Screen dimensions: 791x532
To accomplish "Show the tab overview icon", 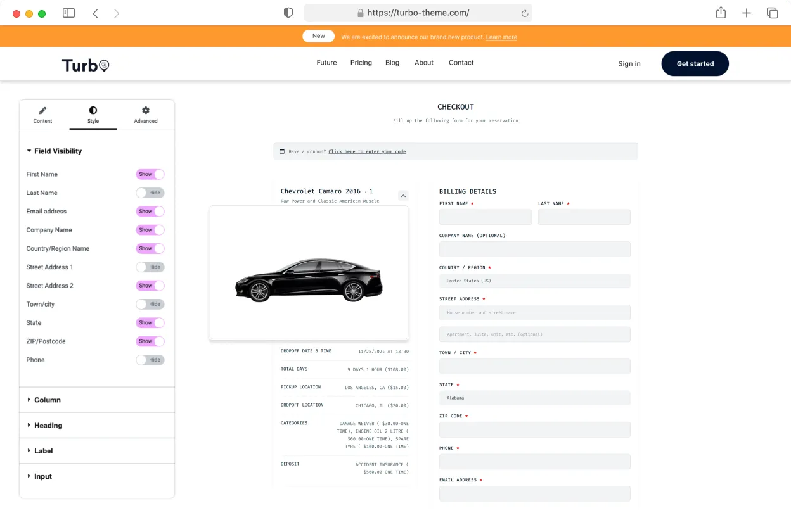I will pyautogui.click(x=772, y=13).
